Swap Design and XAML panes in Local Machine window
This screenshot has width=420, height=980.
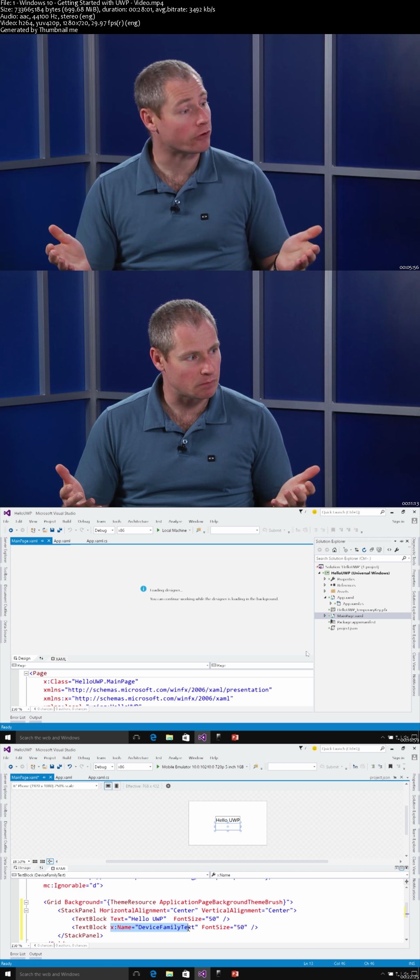click(x=41, y=658)
